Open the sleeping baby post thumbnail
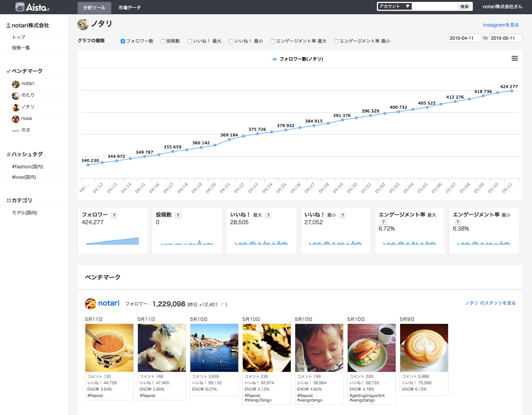The image size is (532, 415). 319,348
